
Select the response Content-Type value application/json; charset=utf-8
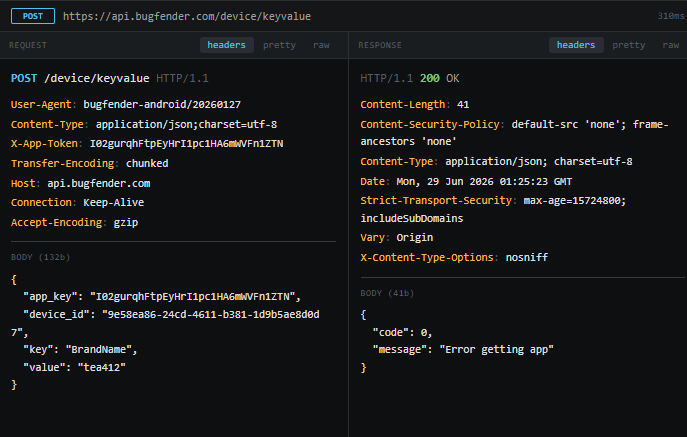click(539, 162)
